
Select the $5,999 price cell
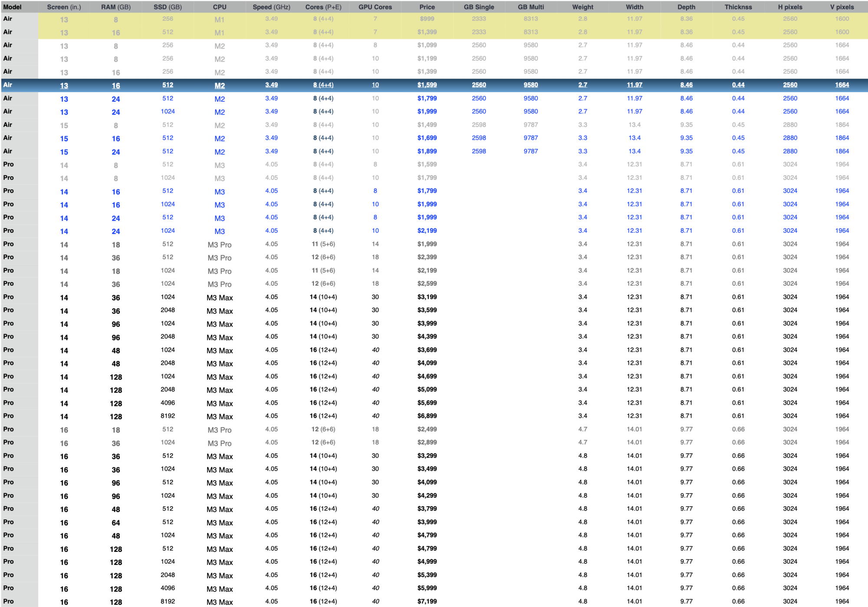point(427,588)
